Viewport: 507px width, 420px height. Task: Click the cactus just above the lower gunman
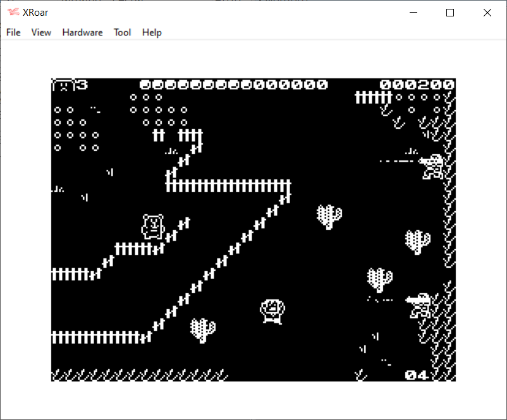379,279
